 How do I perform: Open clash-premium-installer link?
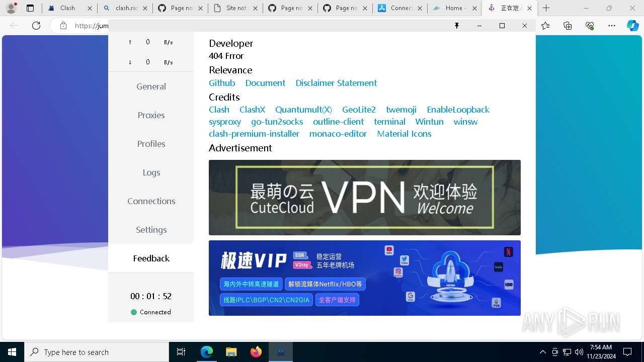[x=254, y=134]
